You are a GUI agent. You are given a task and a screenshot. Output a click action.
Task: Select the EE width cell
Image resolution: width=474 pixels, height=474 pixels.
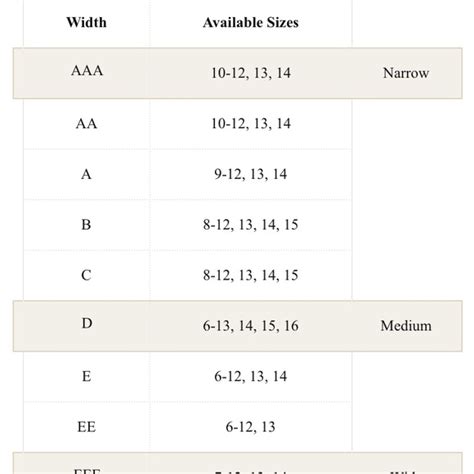(86, 427)
